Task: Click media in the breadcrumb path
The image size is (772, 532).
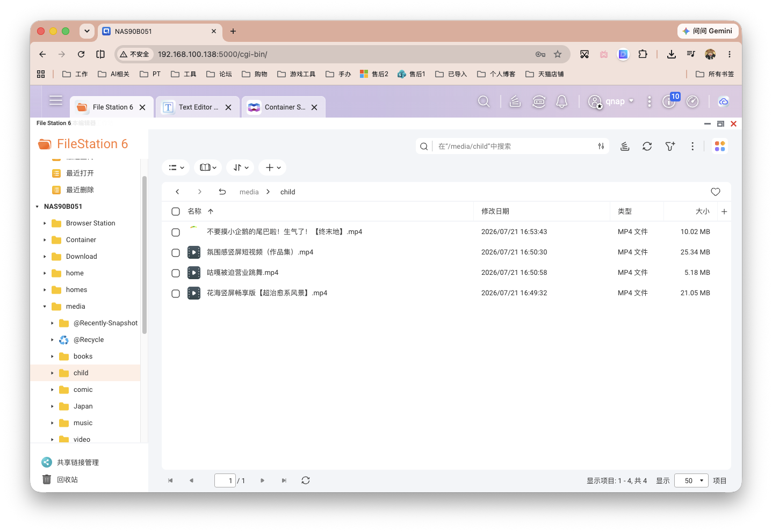Action: click(249, 192)
